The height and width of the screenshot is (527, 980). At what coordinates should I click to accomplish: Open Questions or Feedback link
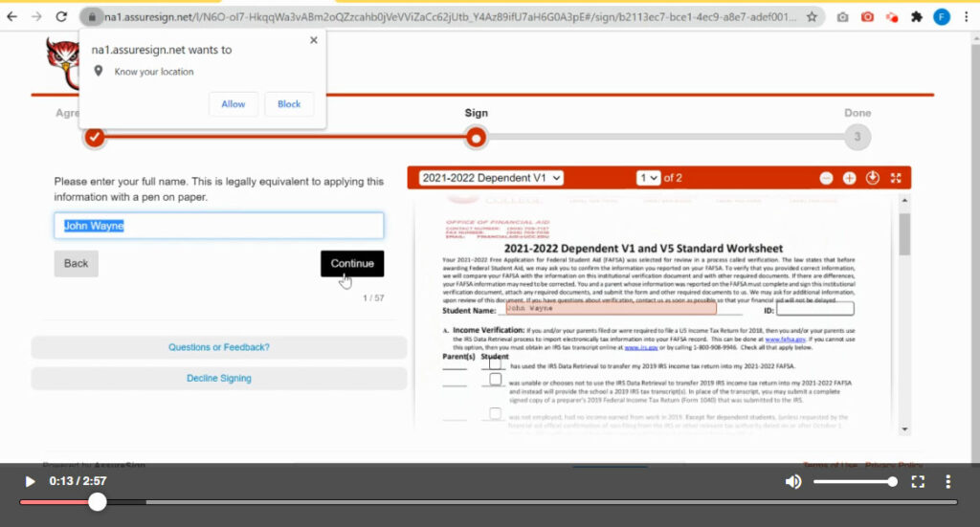click(x=219, y=347)
